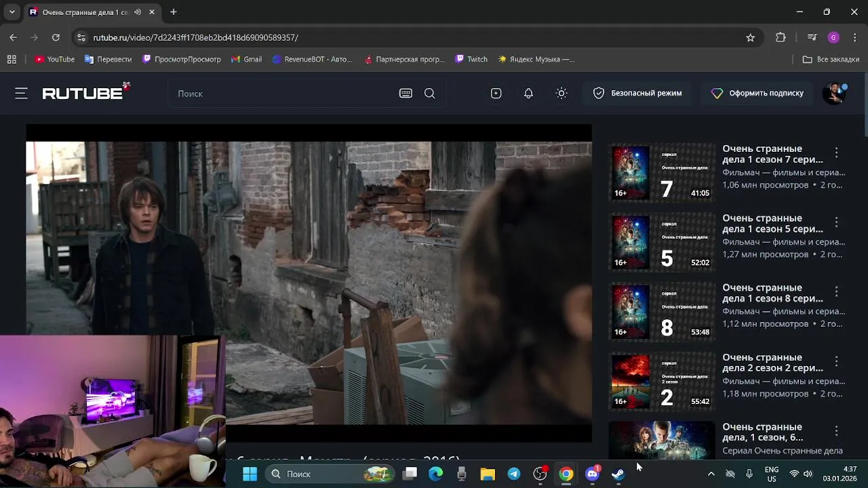Open taskbar volume speaker control

point(808,474)
